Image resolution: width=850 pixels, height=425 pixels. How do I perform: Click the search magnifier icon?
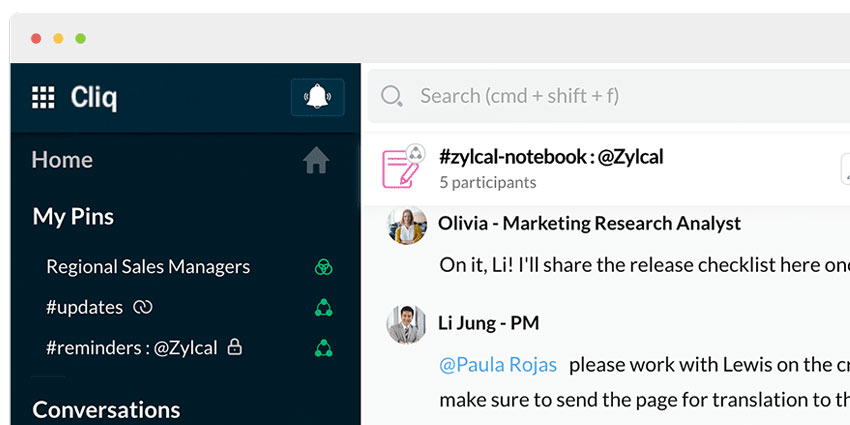[392, 96]
